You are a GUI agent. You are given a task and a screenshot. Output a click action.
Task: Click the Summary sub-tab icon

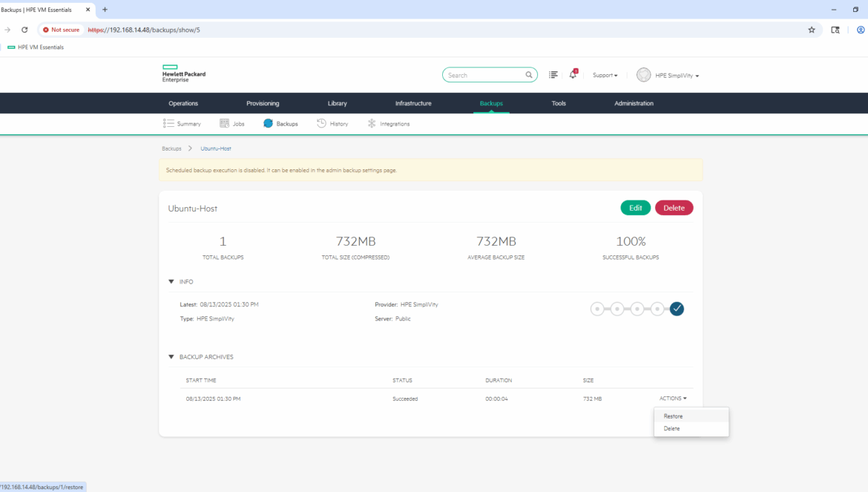168,124
